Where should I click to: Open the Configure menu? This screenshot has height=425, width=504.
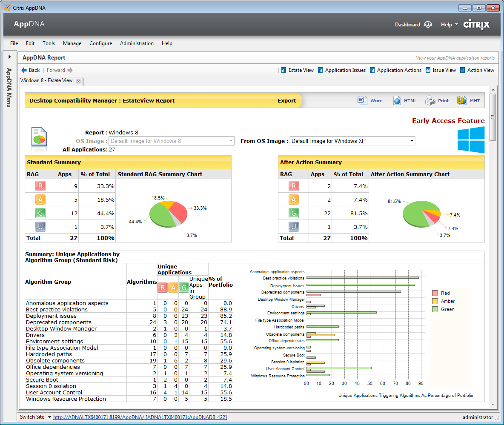(100, 43)
